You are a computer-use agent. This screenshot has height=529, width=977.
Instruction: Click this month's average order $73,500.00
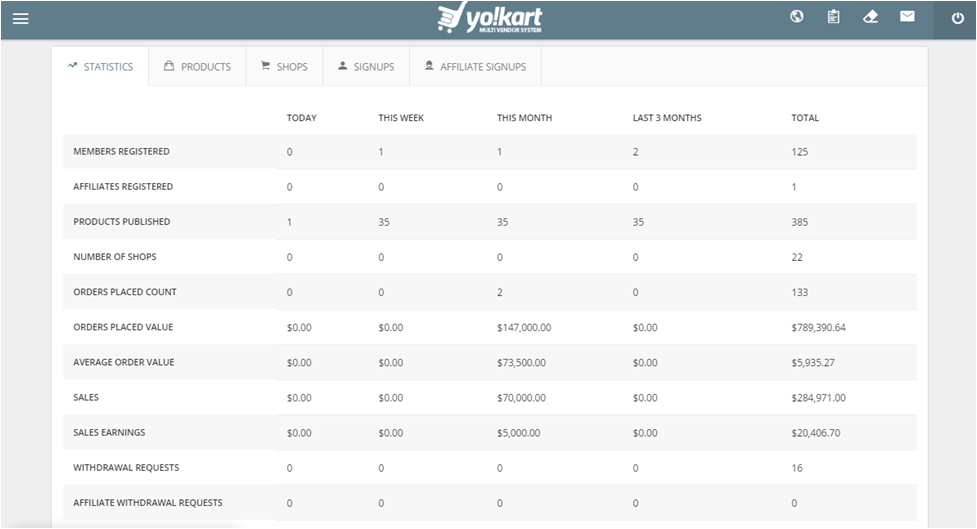pyautogui.click(x=522, y=363)
